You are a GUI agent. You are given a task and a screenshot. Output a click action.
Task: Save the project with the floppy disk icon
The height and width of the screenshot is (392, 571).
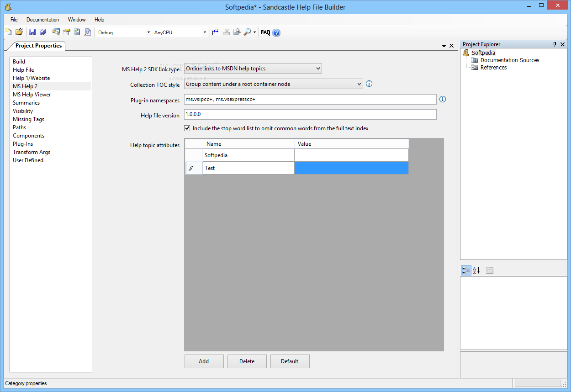[x=32, y=32]
